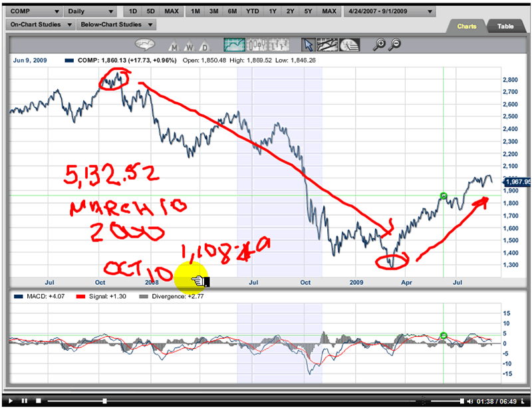Image resolution: width=532 pixels, height=410 pixels.
Task: Select the 6M time range
Action: pyautogui.click(x=232, y=11)
